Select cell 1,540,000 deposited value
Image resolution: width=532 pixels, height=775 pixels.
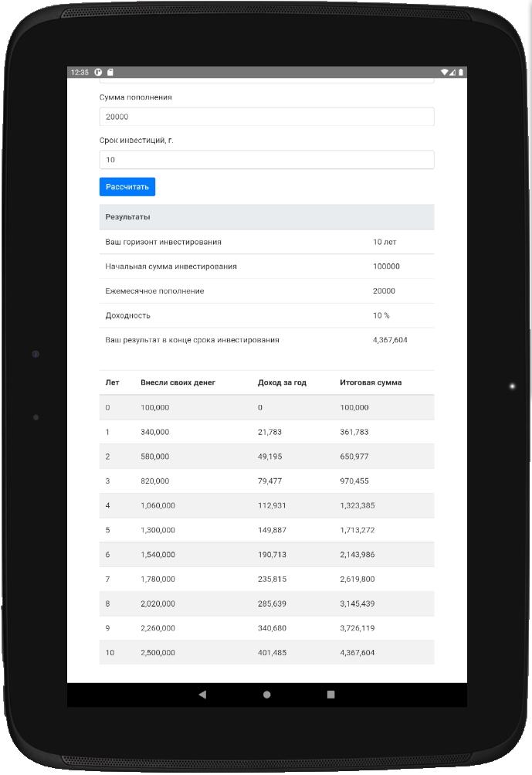(x=158, y=555)
